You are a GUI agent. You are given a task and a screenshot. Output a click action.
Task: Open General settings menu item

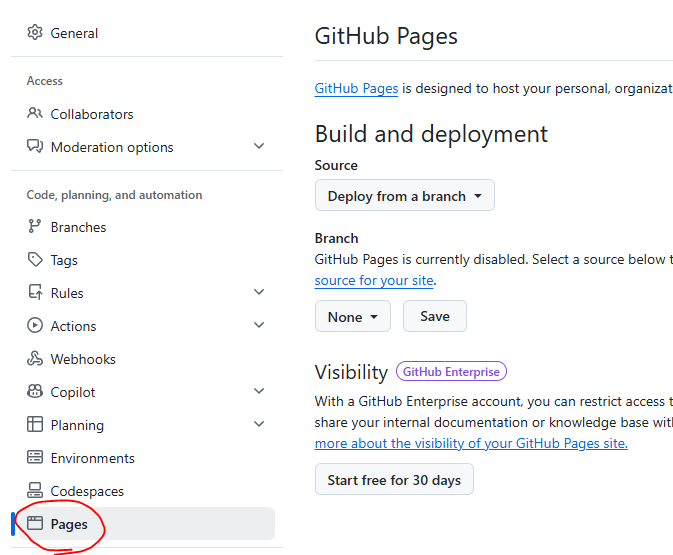pos(147,33)
